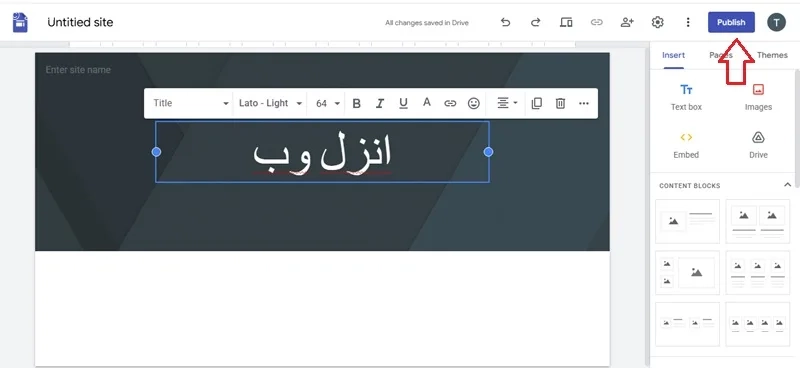Click the account avatar T
Screen dimensions: 800x368
pos(777,22)
